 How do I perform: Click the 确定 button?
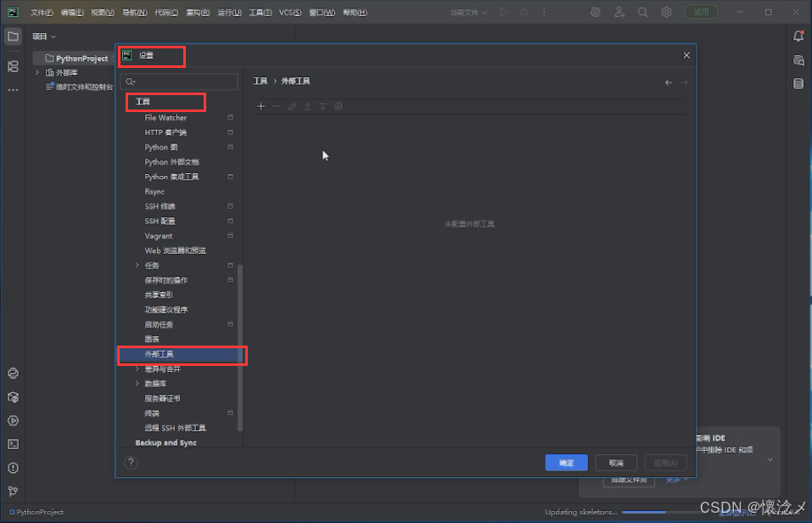566,463
